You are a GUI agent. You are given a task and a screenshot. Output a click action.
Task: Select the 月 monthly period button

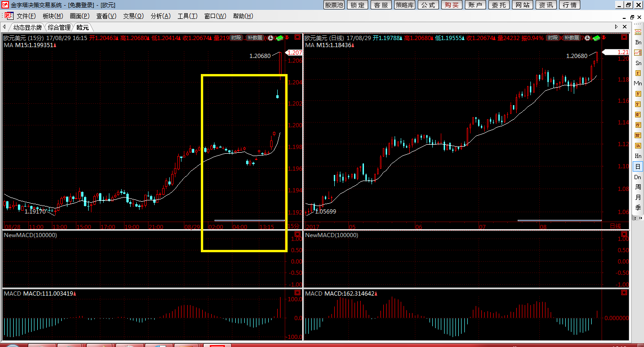tap(638, 198)
